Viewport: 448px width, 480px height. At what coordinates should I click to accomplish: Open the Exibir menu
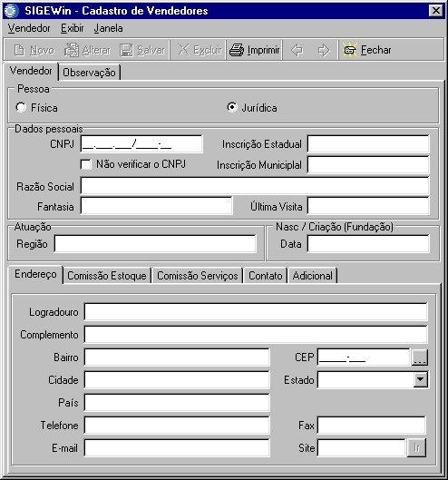(x=73, y=28)
